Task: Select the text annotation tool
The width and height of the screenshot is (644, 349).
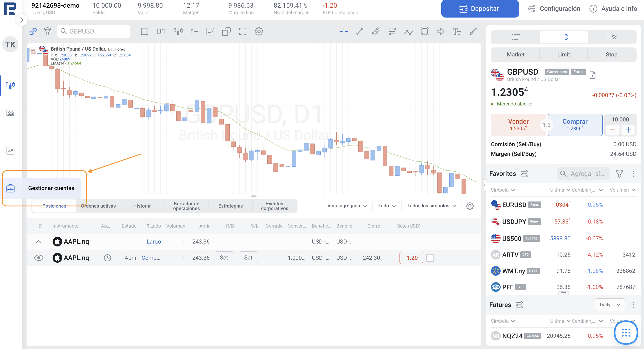Action: 457,31
